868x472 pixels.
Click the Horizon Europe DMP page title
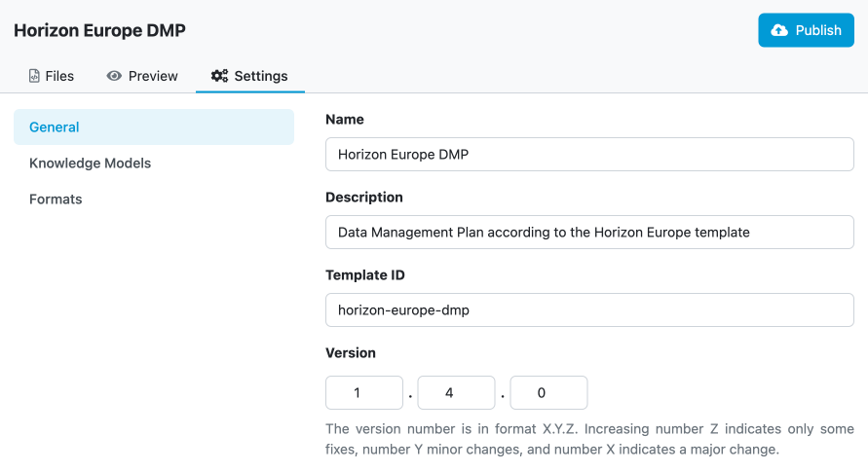click(x=99, y=30)
